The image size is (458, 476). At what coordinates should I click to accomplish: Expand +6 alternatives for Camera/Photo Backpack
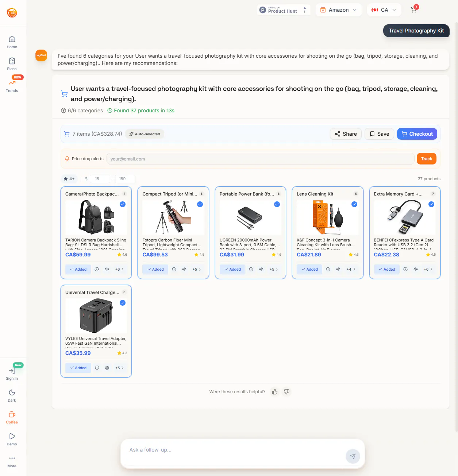pos(120,269)
